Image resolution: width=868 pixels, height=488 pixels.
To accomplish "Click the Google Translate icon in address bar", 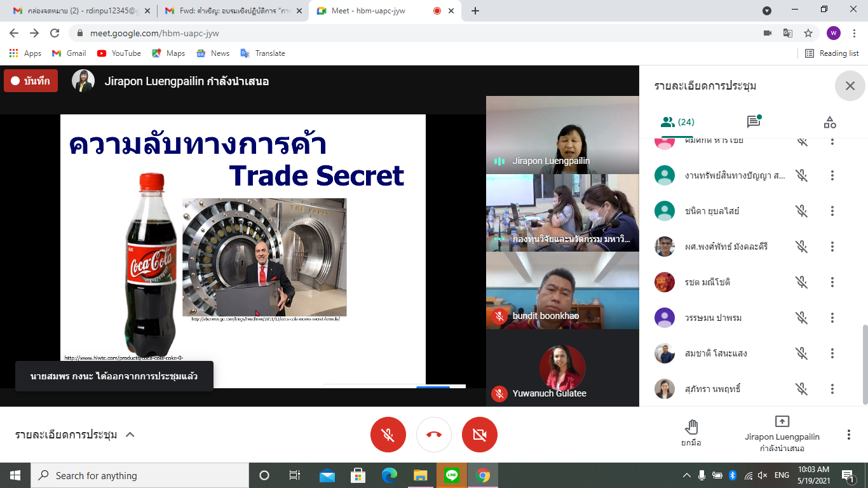I will (787, 33).
